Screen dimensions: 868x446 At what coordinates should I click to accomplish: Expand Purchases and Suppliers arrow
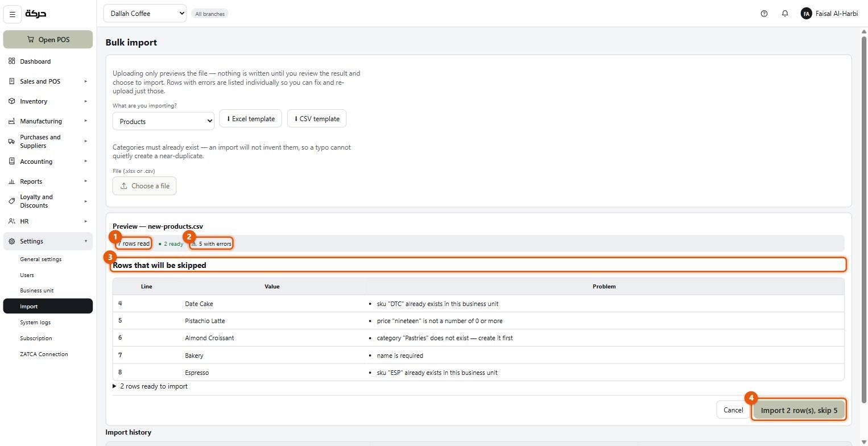click(x=86, y=141)
